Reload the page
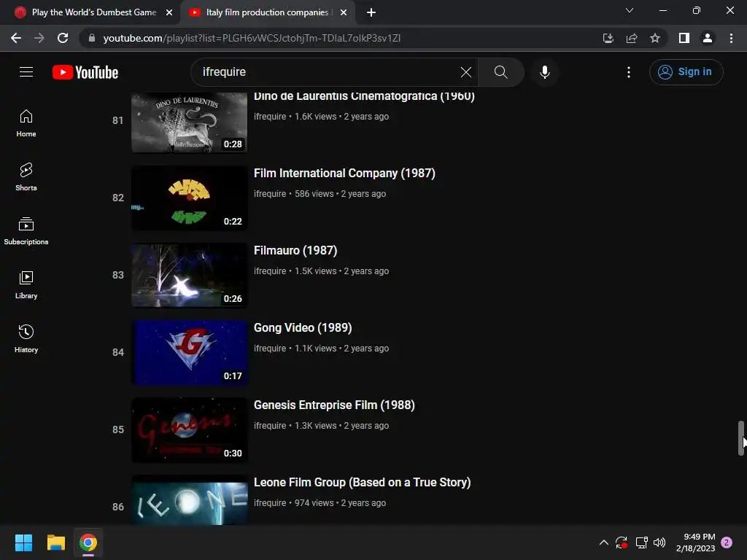This screenshot has height=560, width=747. click(63, 38)
